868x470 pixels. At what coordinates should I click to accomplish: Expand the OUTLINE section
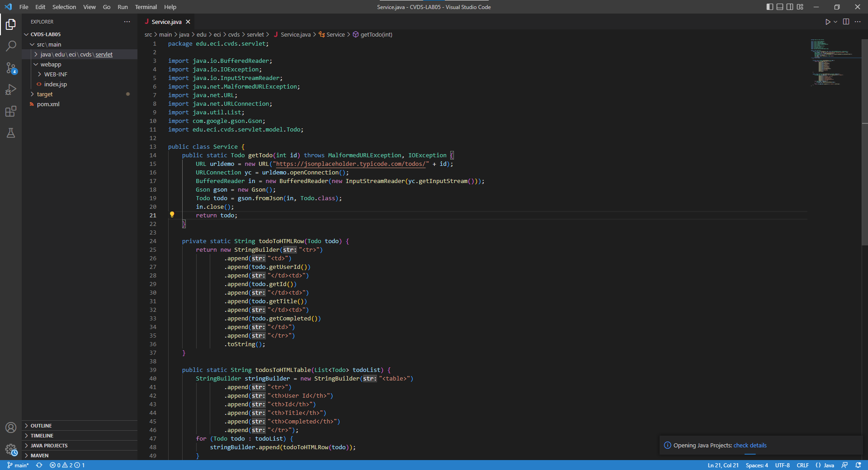[80, 426]
